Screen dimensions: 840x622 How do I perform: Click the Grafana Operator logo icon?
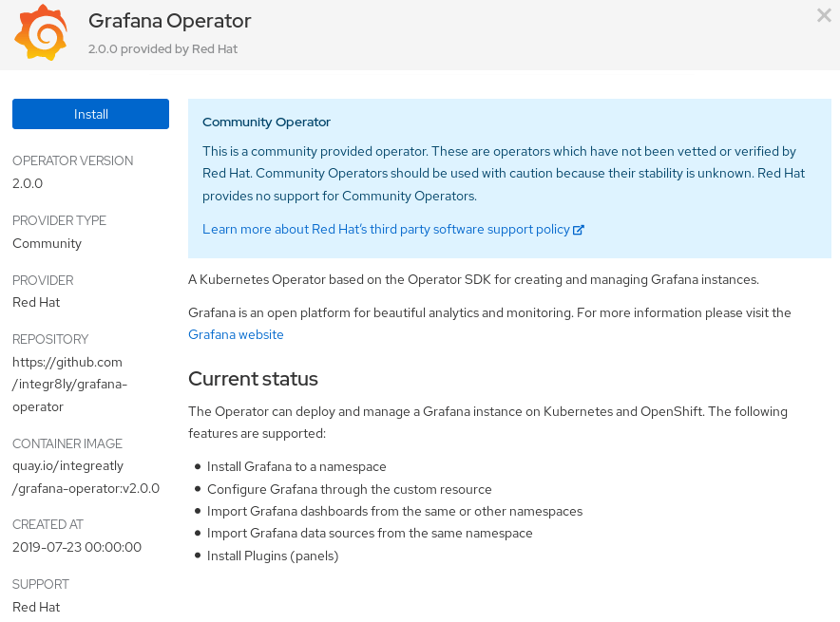[x=41, y=32]
